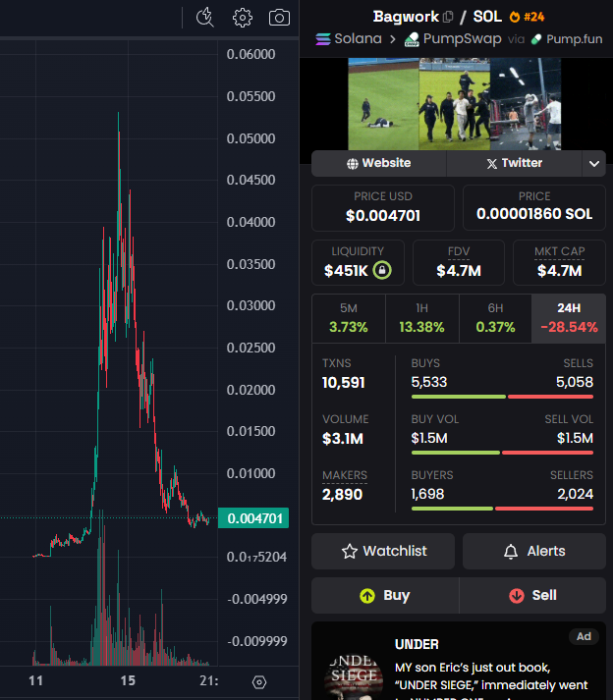Click the BUYERS count 1,698

click(x=427, y=494)
